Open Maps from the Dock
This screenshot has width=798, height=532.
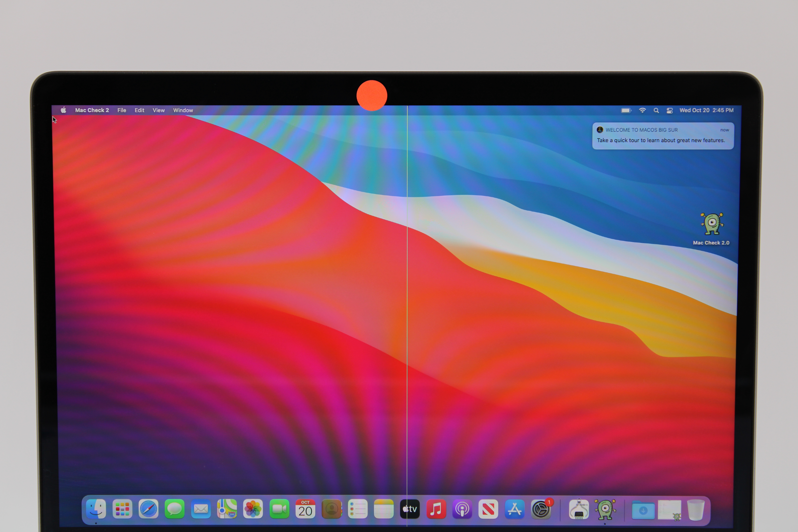(227, 509)
